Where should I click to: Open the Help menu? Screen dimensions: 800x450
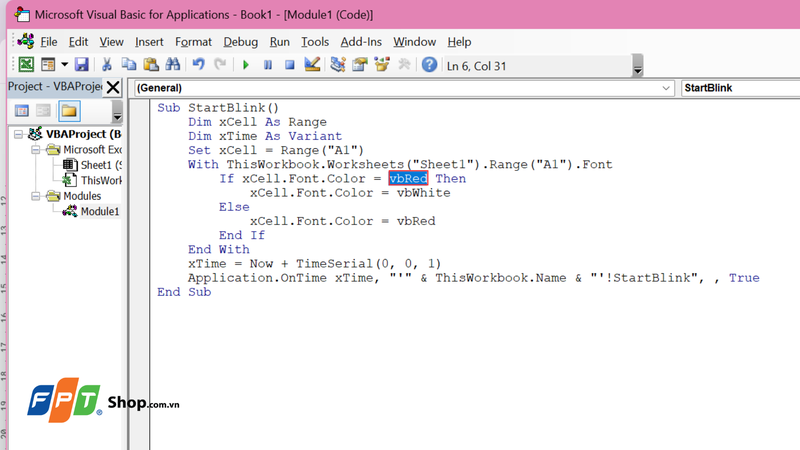pyautogui.click(x=459, y=42)
